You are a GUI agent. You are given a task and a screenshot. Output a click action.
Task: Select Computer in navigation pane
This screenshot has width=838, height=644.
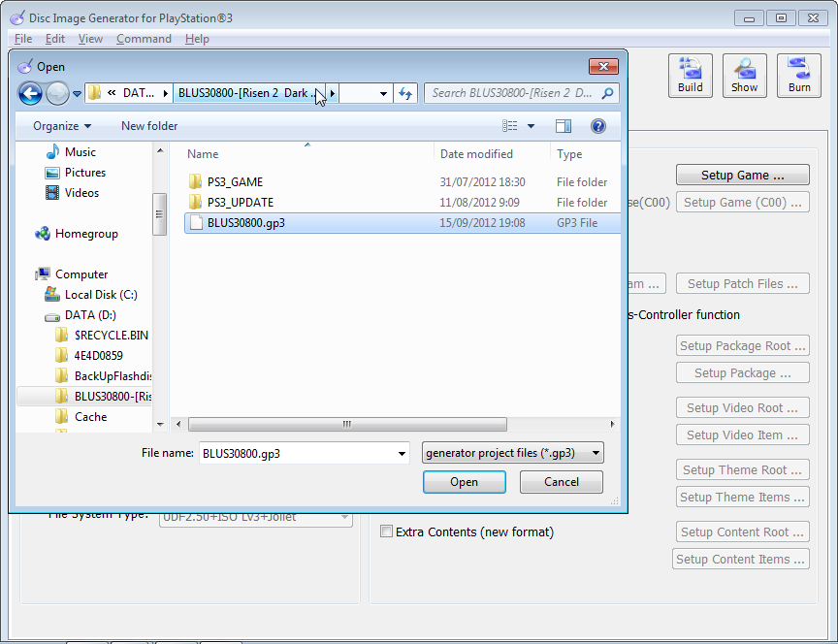[x=71, y=274]
